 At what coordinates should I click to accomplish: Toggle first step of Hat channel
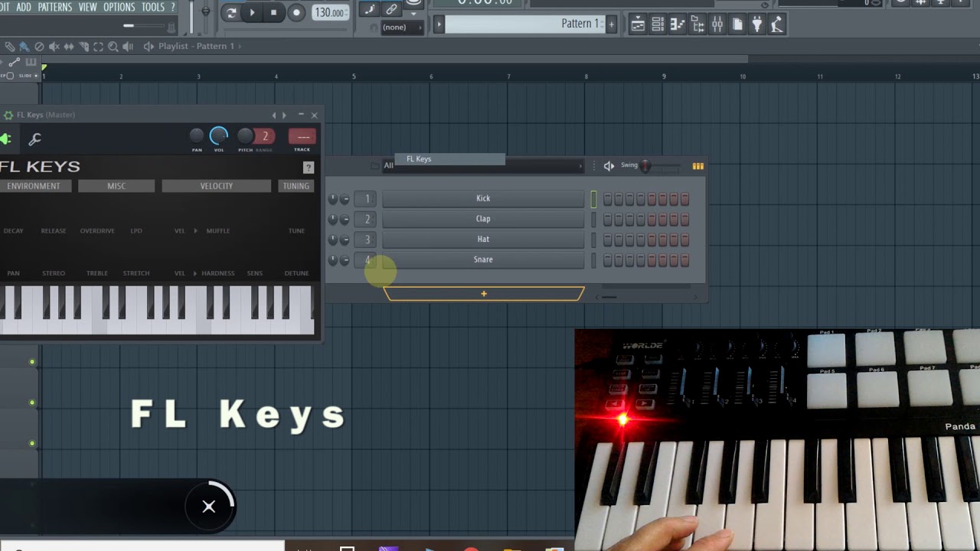tap(608, 240)
